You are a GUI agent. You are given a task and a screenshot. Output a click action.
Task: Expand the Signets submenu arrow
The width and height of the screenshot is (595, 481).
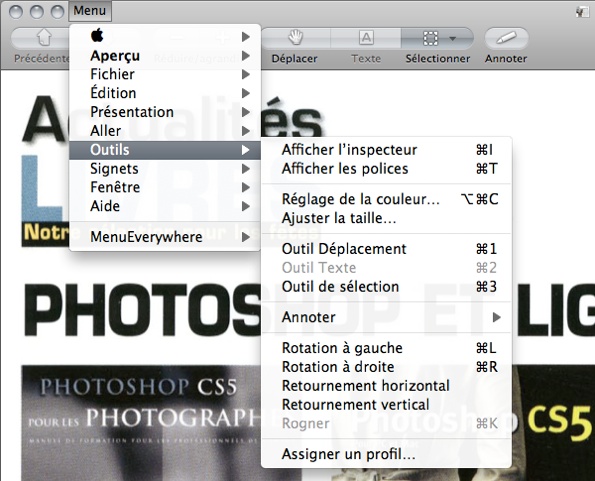(246, 169)
